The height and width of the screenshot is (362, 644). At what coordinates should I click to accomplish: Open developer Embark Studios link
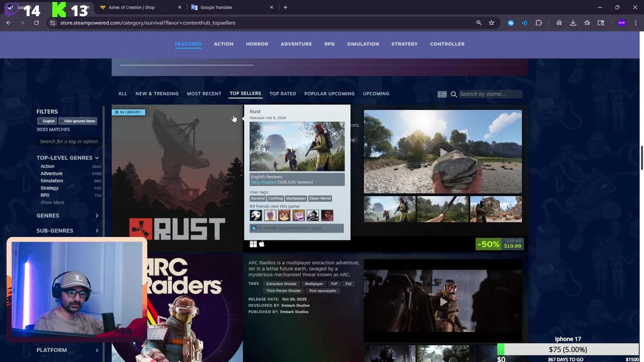click(x=296, y=305)
